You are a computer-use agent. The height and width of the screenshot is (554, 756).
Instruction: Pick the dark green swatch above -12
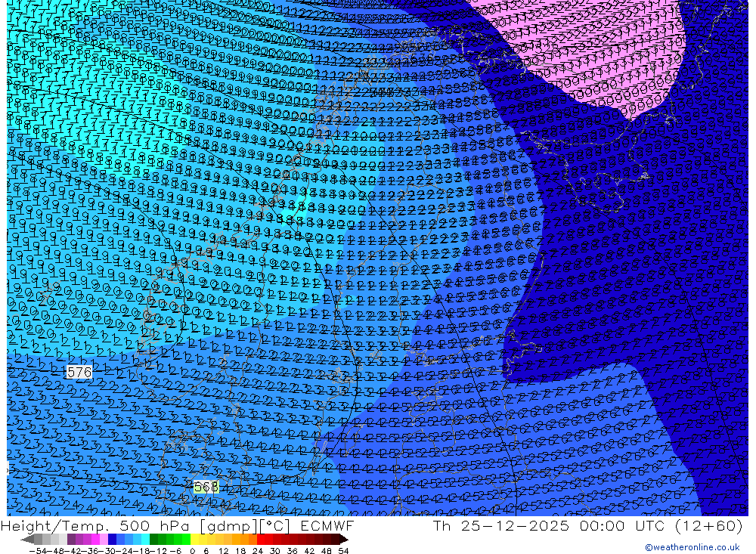153,540
